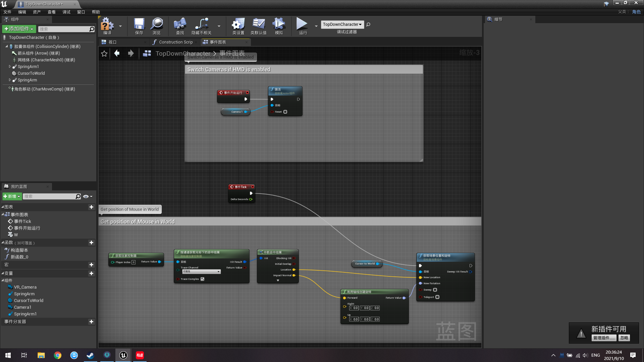644x362 pixels.
Task: Open Hide Unrelated options dropdown arrow
Action: (x=219, y=26)
